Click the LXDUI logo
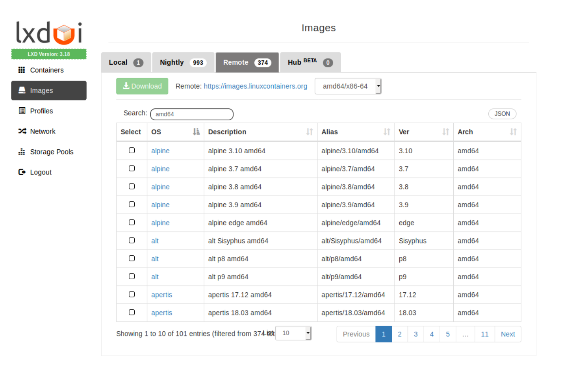Image resolution: width=588 pixels, height=392 pixels. [49, 33]
